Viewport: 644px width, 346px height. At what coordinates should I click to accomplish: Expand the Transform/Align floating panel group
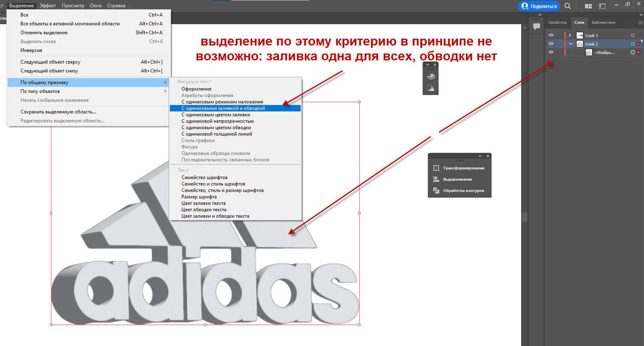(480, 156)
